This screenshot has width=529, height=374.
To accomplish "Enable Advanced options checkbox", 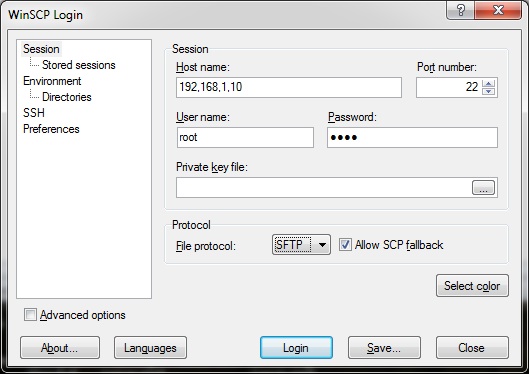I will [30, 315].
